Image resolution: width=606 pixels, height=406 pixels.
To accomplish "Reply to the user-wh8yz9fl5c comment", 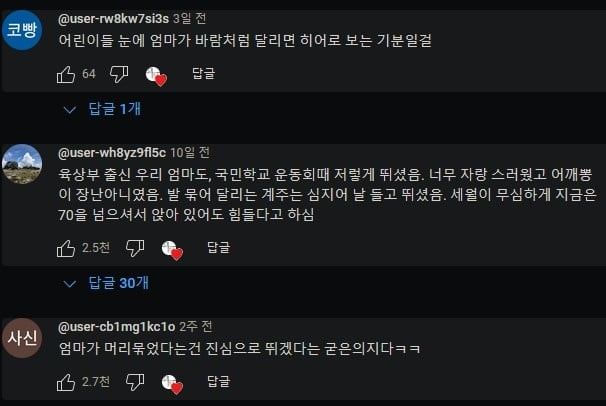I will [x=219, y=247].
